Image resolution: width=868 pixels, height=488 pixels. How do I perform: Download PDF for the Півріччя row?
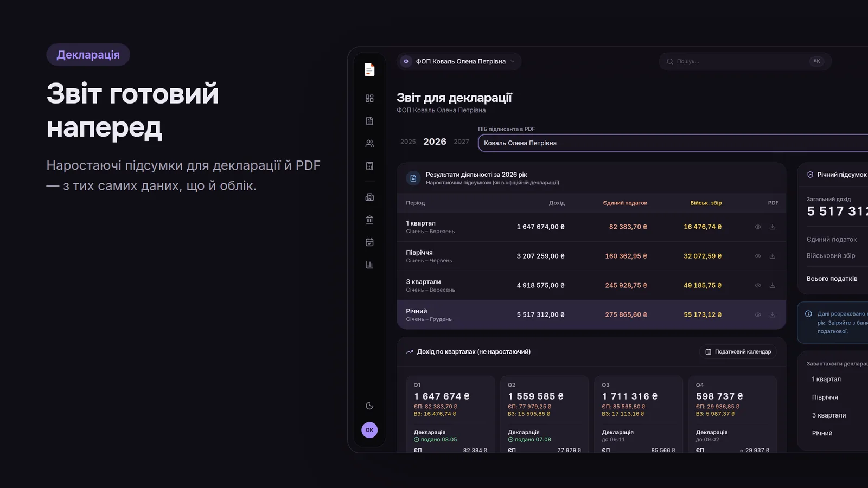pos(773,256)
